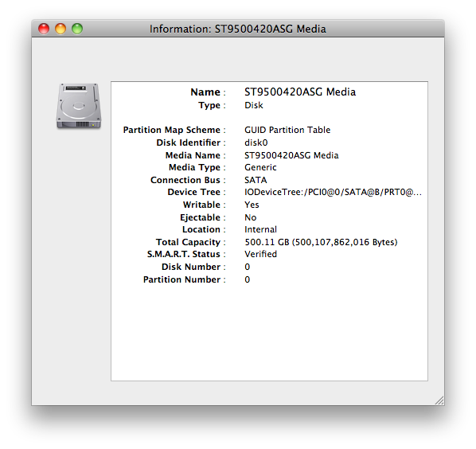The image size is (476, 449).
Task: Select the Media Name value text
Action: (x=291, y=155)
